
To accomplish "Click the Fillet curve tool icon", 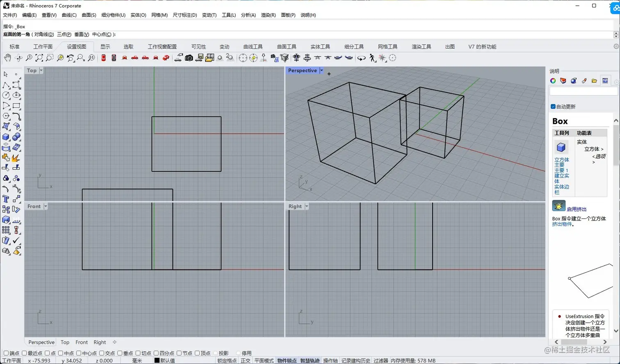I will [x=16, y=116].
